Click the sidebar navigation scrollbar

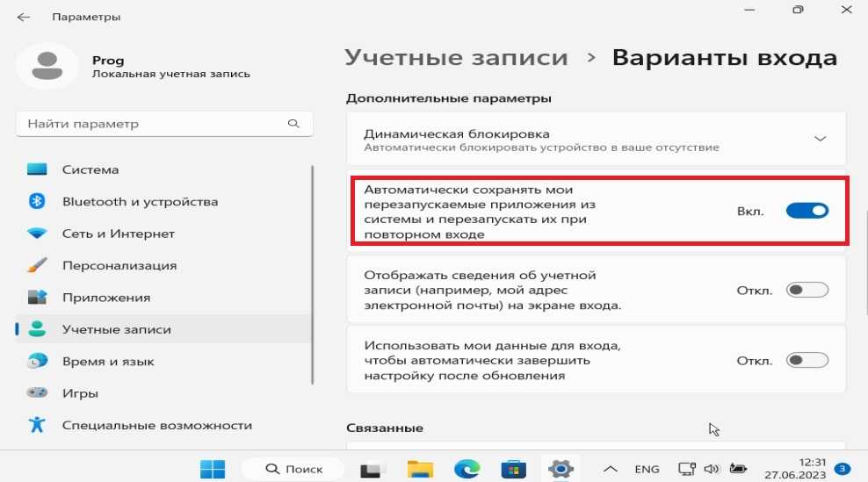click(312, 275)
